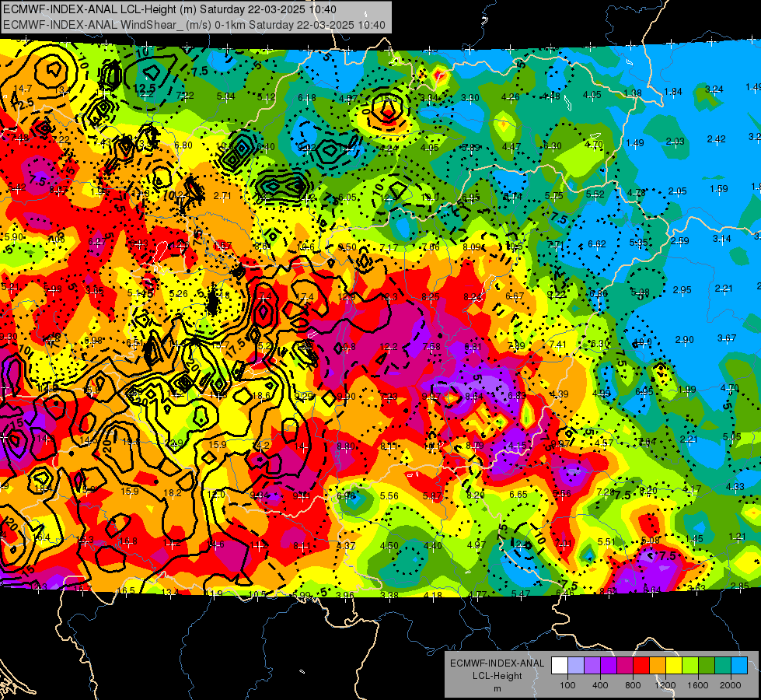Click the lime green legend swatch
The width and height of the screenshot is (761, 700).
[x=690, y=666]
